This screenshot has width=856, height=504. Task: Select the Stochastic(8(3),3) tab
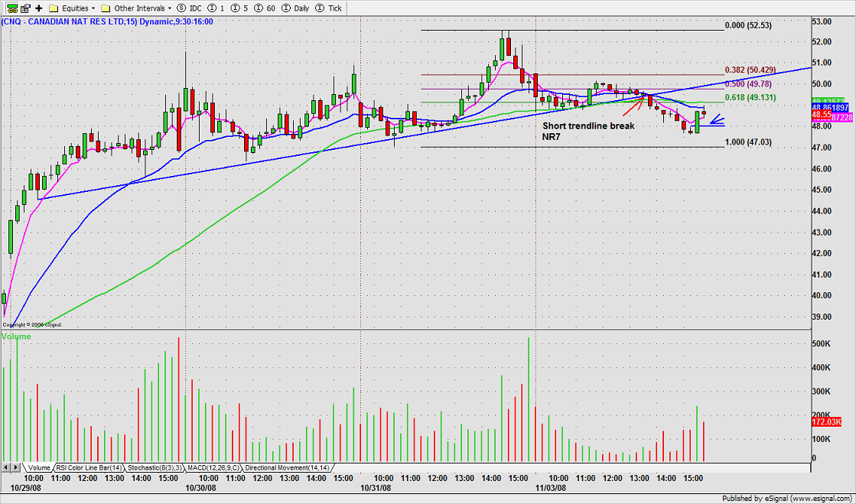(155, 468)
